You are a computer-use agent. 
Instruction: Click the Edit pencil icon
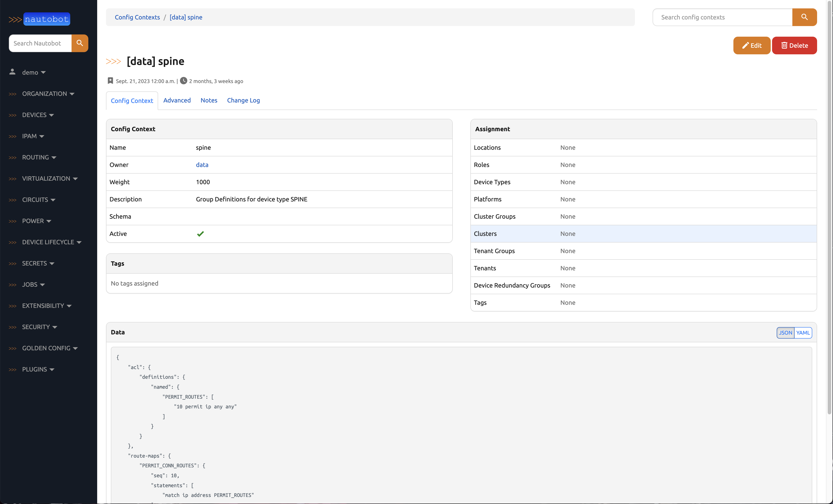(x=746, y=45)
